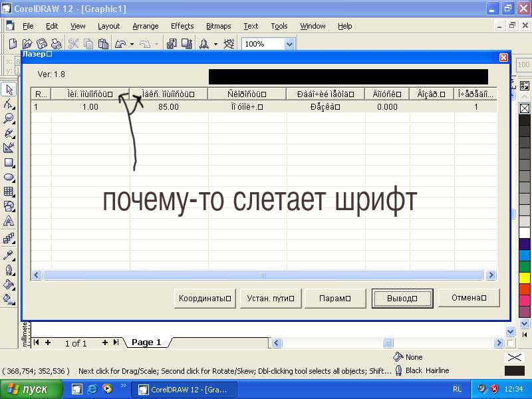Click the Paste clipboard icon

point(103,44)
